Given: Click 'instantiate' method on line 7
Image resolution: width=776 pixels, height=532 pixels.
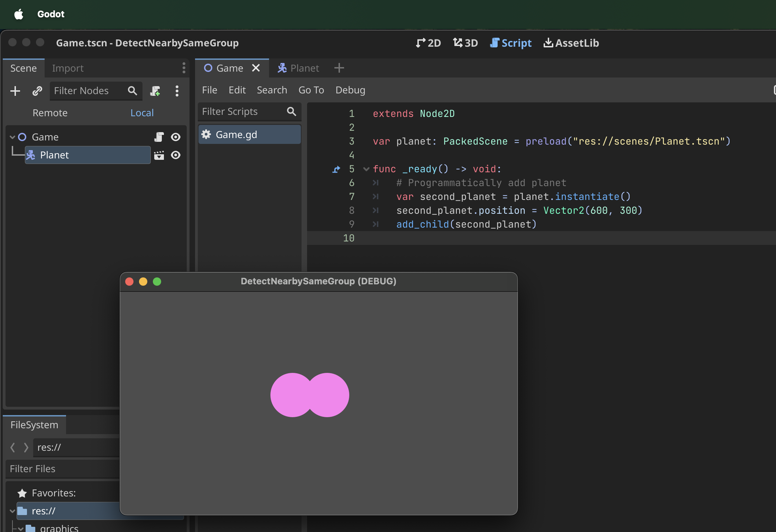Looking at the screenshot, I should (587, 196).
